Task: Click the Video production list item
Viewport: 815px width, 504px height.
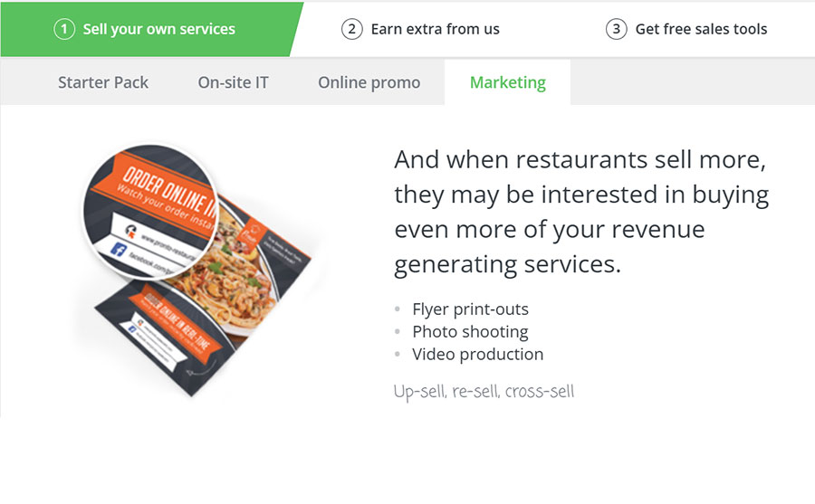Action: point(477,354)
